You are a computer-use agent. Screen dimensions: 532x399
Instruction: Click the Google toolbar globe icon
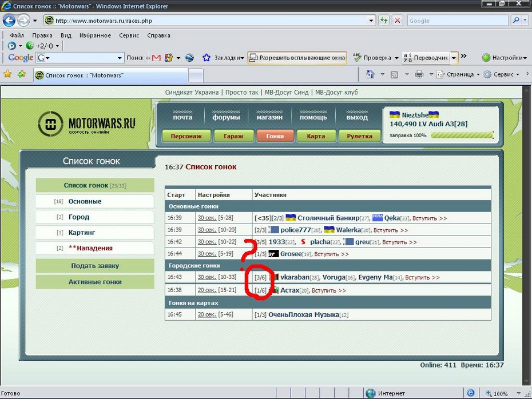(x=189, y=58)
